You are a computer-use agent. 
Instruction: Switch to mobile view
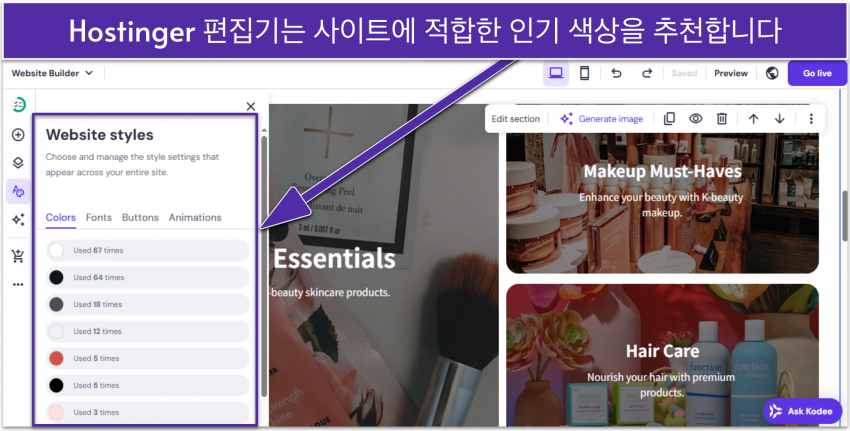tap(585, 73)
